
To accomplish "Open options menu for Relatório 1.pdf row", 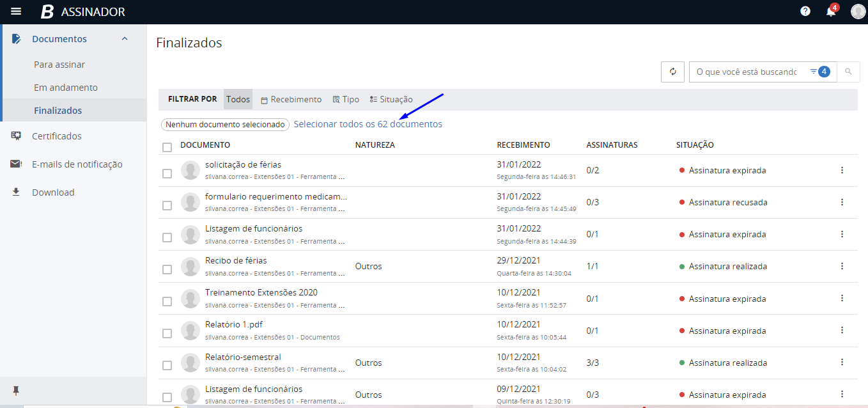I will [842, 330].
